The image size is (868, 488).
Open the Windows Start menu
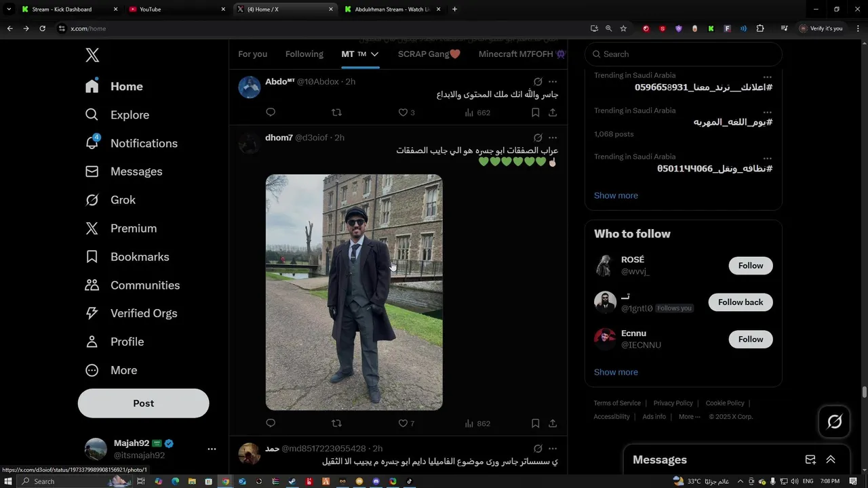8,481
